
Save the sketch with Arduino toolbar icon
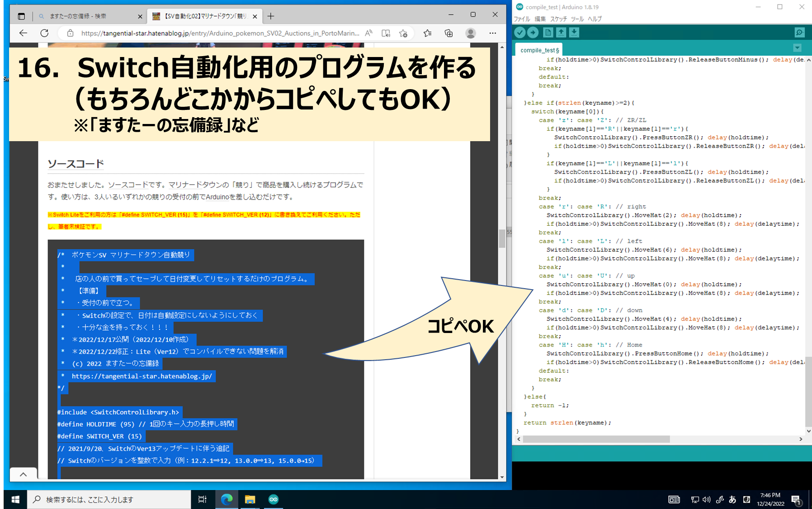click(x=574, y=33)
